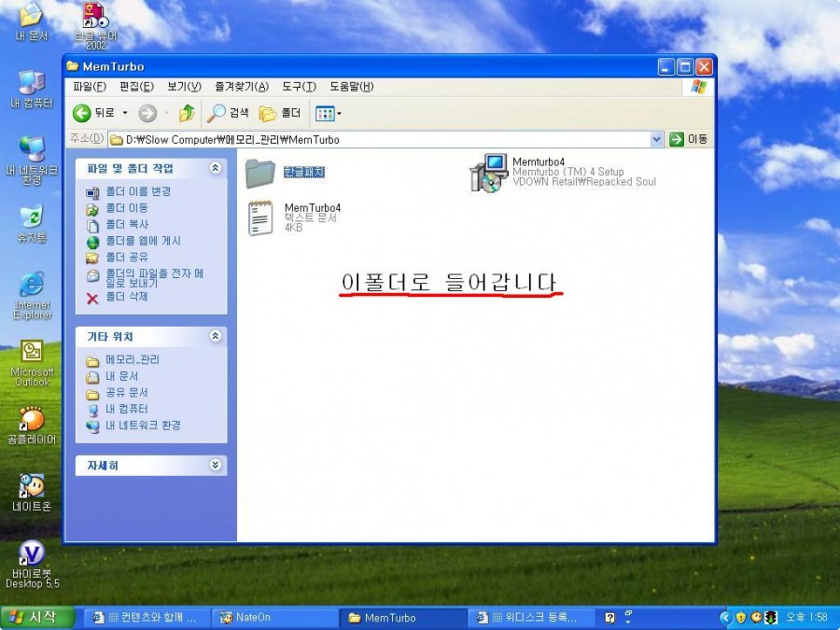Open the 보기(V) menu
This screenshot has width=840, height=630.
[184, 87]
